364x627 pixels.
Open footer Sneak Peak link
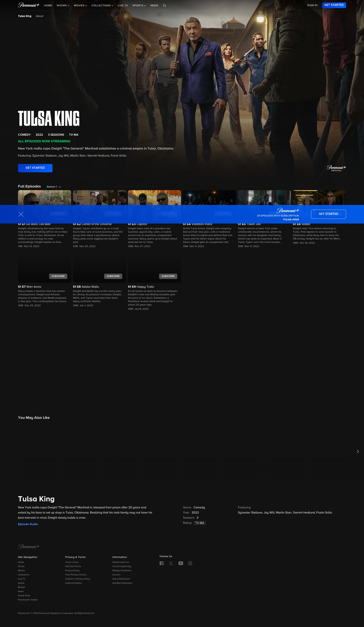24,596
